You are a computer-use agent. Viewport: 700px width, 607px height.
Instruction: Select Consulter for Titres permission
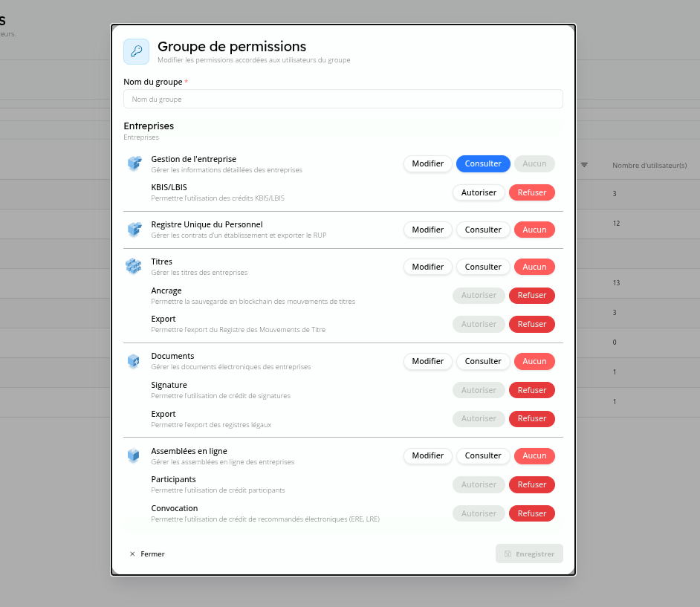(x=483, y=267)
